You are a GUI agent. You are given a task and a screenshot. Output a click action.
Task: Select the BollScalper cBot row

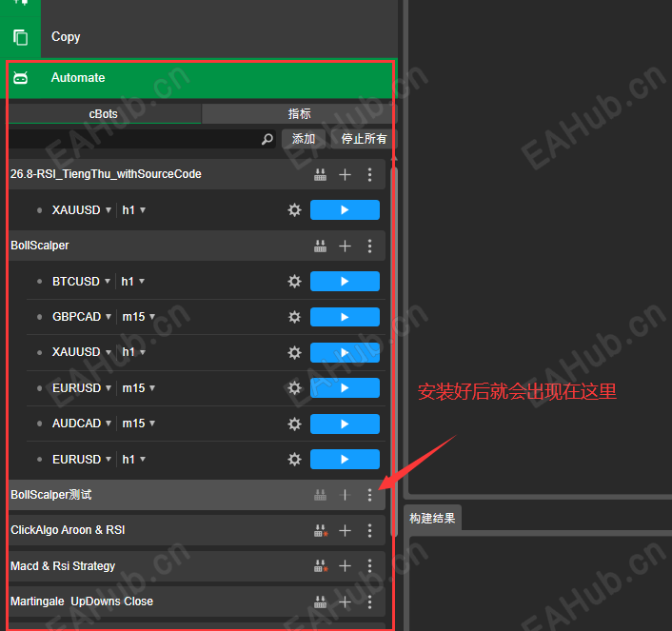tap(196, 246)
